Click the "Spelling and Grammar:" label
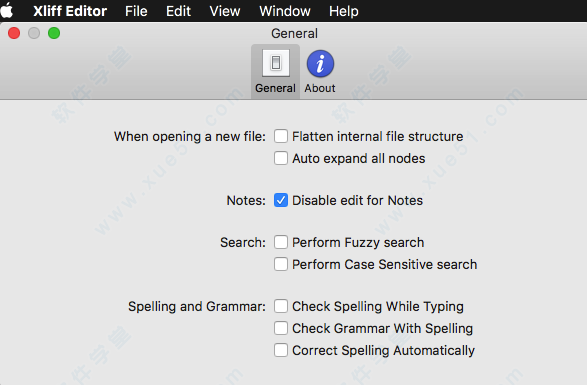This screenshot has width=587, height=385. [x=197, y=307]
